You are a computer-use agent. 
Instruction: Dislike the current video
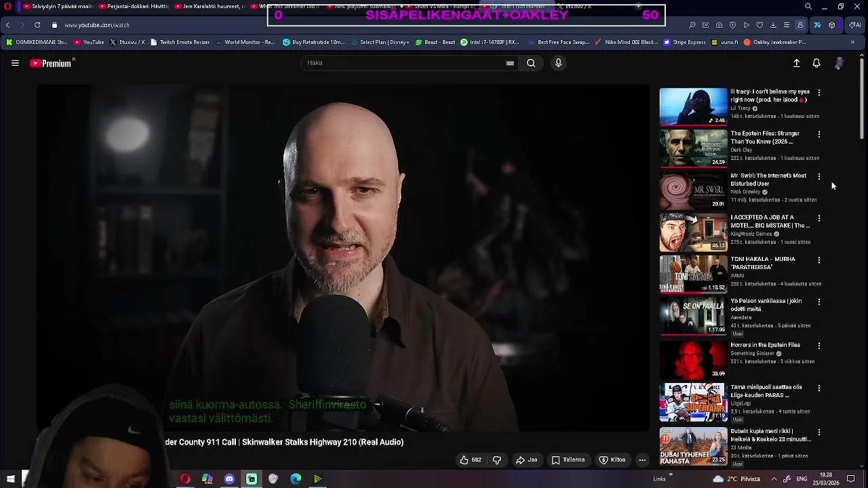(x=497, y=460)
